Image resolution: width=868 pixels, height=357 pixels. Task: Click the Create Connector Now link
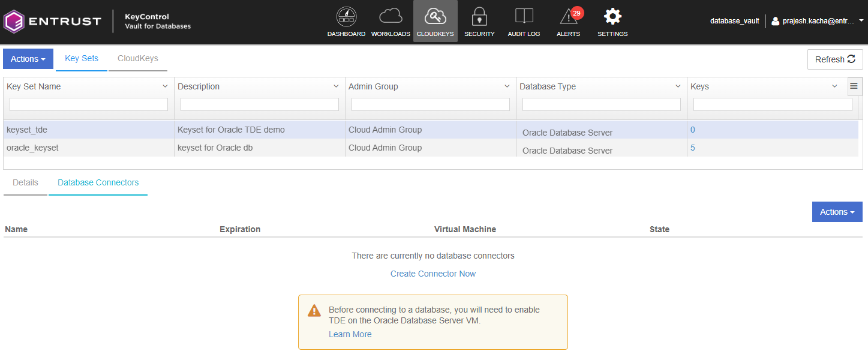[x=433, y=274]
